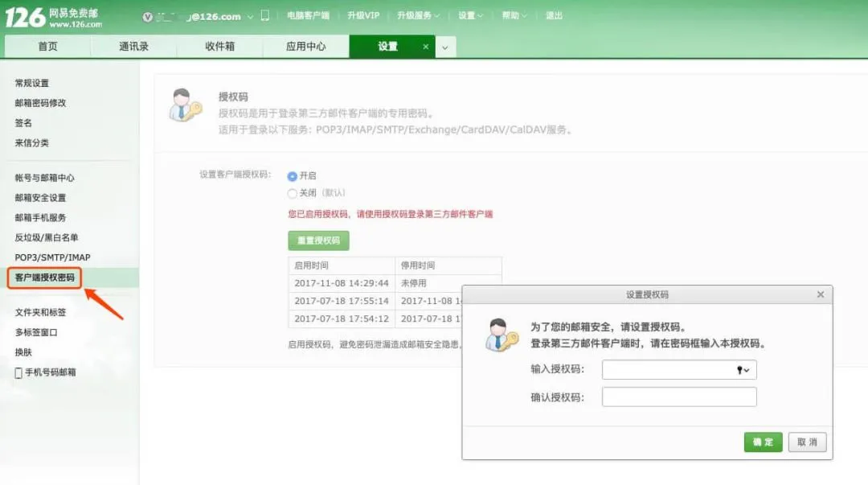The height and width of the screenshot is (485, 868).
Task: Switch to the 收件箱 tab
Action: (222, 47)
